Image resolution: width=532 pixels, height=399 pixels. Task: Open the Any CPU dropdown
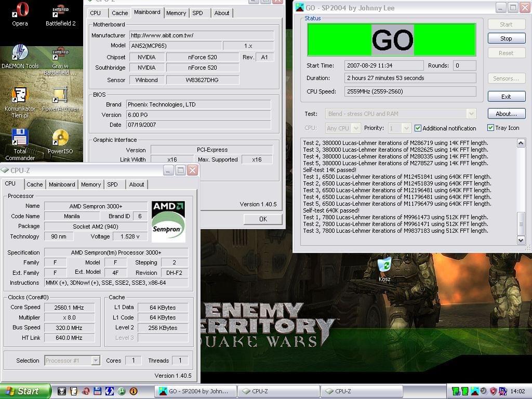356,128
